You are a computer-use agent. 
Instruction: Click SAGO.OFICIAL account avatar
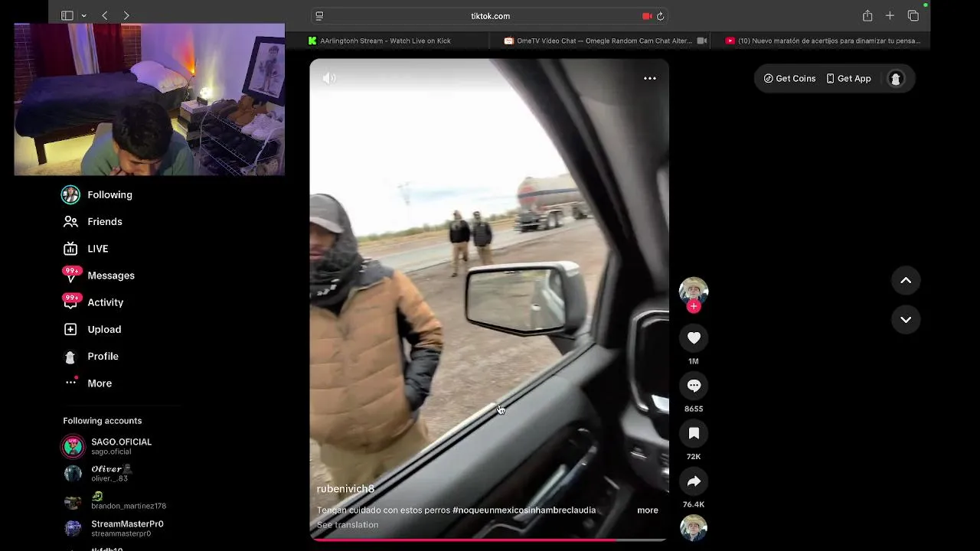tap(73, 446)
